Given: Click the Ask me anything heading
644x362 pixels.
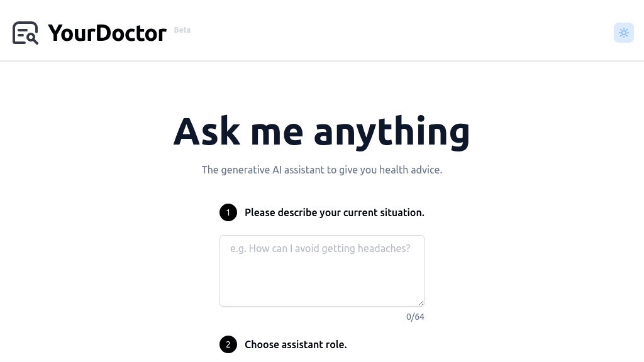Looking at the screenshot, I should [322, 131].
